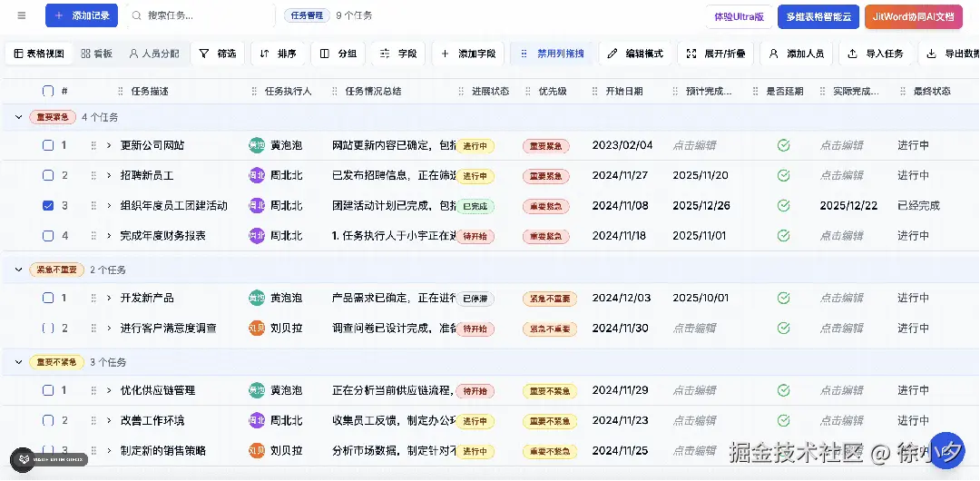
Task: Click row drag handle for 更新公司网站
Action: [x=93, y=145]
